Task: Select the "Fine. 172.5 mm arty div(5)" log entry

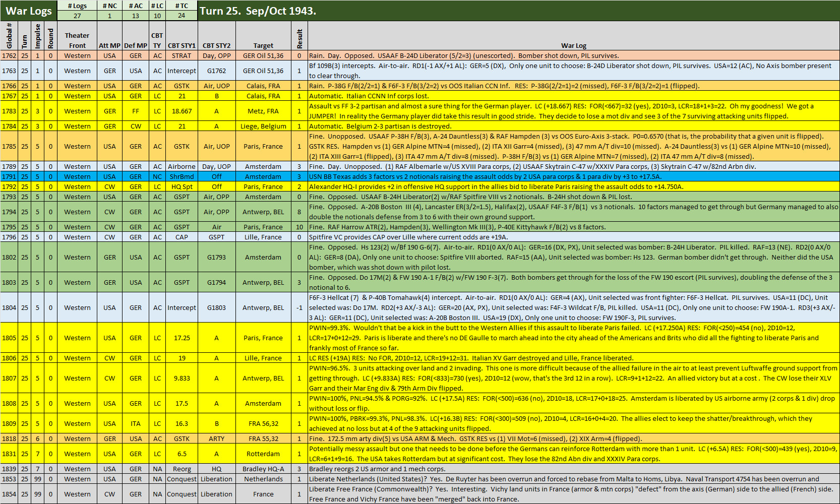Action: pos(574,438)
